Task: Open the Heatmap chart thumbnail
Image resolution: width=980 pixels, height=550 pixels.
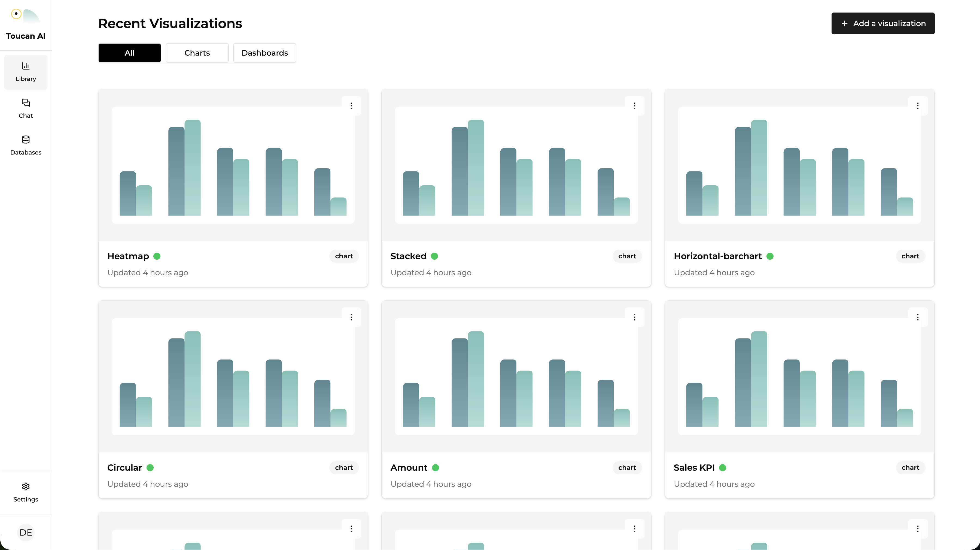Action: [x=233, y=165]
